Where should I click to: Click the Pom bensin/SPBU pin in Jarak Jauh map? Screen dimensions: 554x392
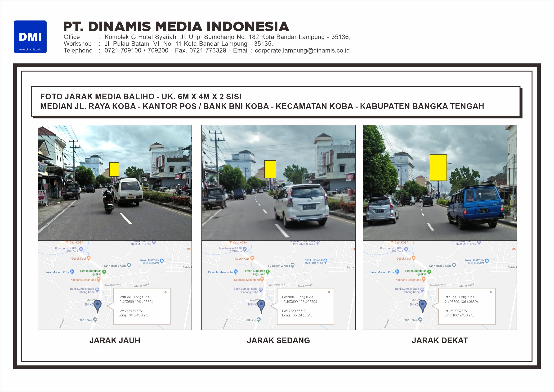81,249
